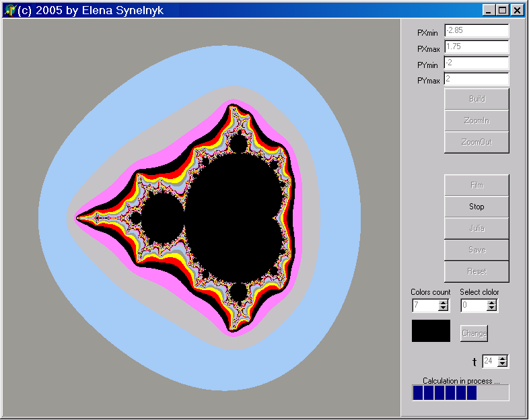The height and width of the screenshot is (420, 529).
Task: Increase the Select color index
Action: tap(491, 302)
